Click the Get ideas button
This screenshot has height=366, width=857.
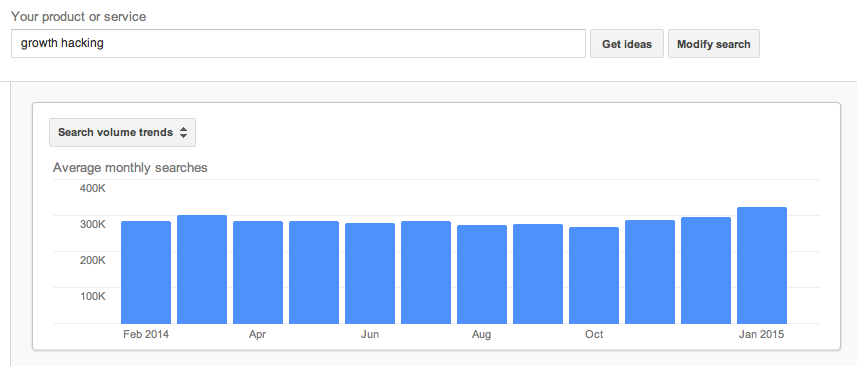click(x=627, y=44)
